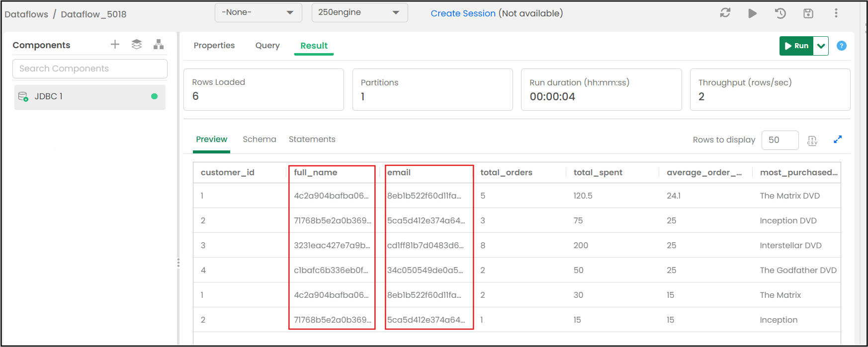Open the Run button dropdown arrow
The width and height of the screenshot is (868, 347).
pos(821,46)
